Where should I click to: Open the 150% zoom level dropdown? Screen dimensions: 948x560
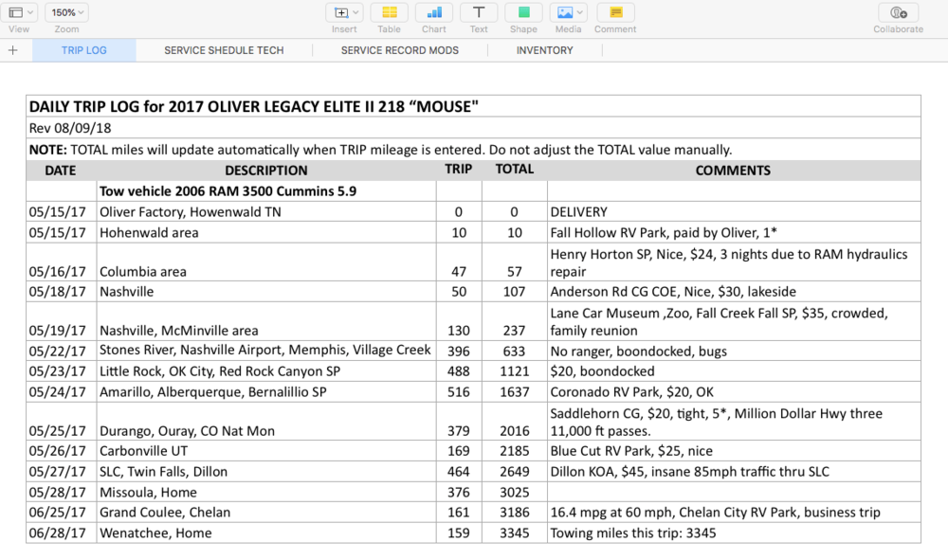coord(67,12)
